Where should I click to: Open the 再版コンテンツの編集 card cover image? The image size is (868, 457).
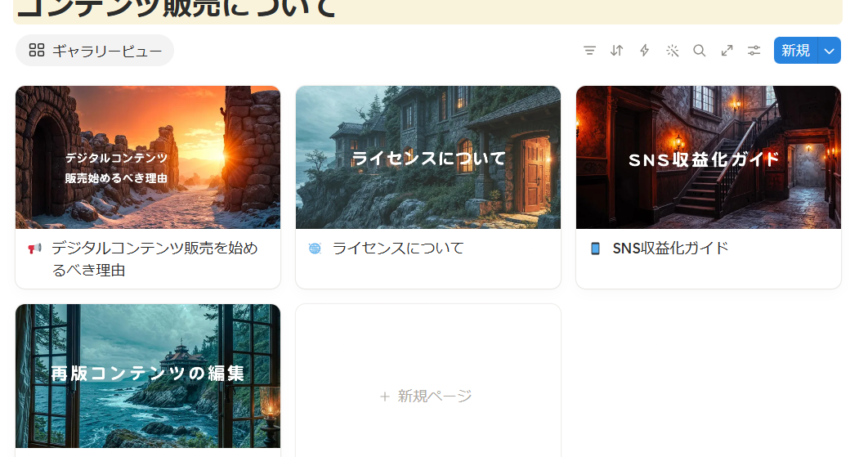[x=148, y=375]
